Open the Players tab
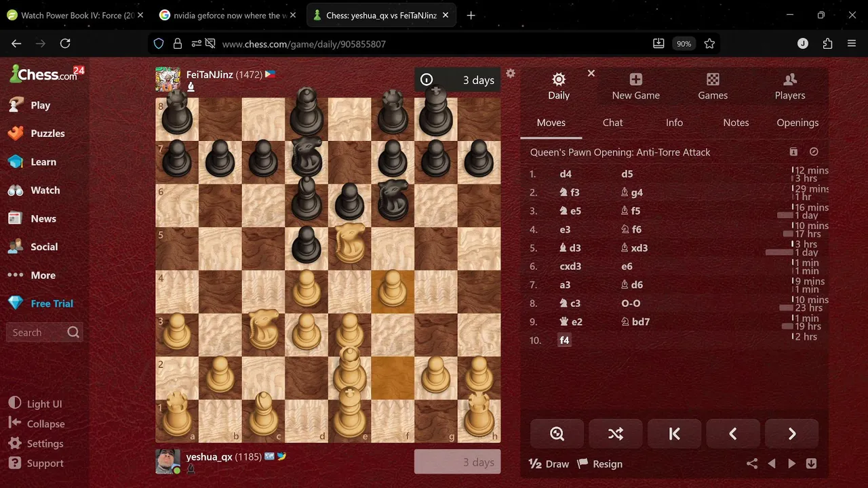 point(790,86)
